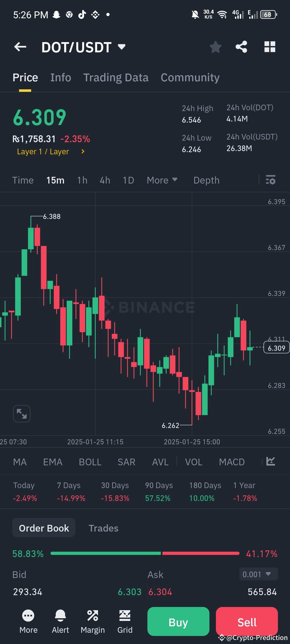Open the Layer 1 / Layer category link
The image size is (290, 644).
(x=43, y=152)
